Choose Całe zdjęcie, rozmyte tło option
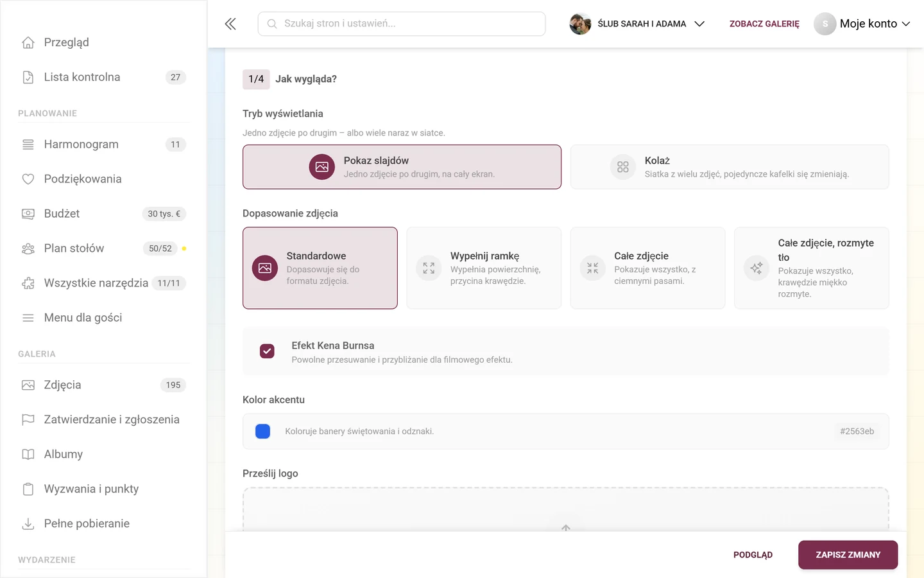The height and width of the screenshot is (578, 924). (x=812, y=268)
